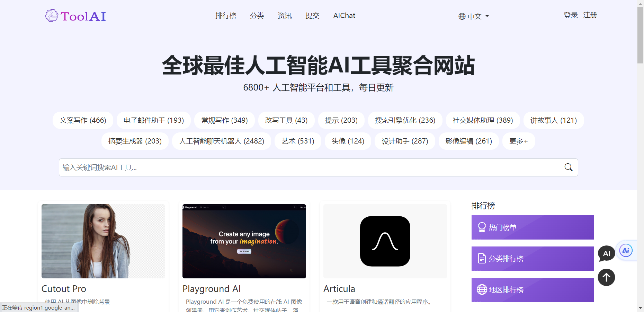This screenshot has height=312, width=644.
Task: Select the 人工智能聊天机器人 (2482) category
Action: point(222,141)
